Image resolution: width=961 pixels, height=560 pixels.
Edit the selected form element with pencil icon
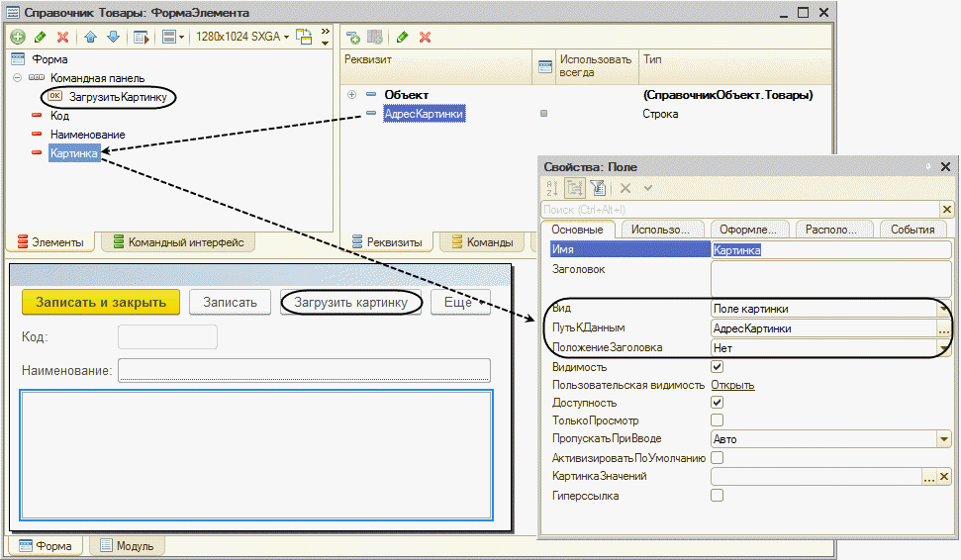pyautogui.click(x=41, y=37)
